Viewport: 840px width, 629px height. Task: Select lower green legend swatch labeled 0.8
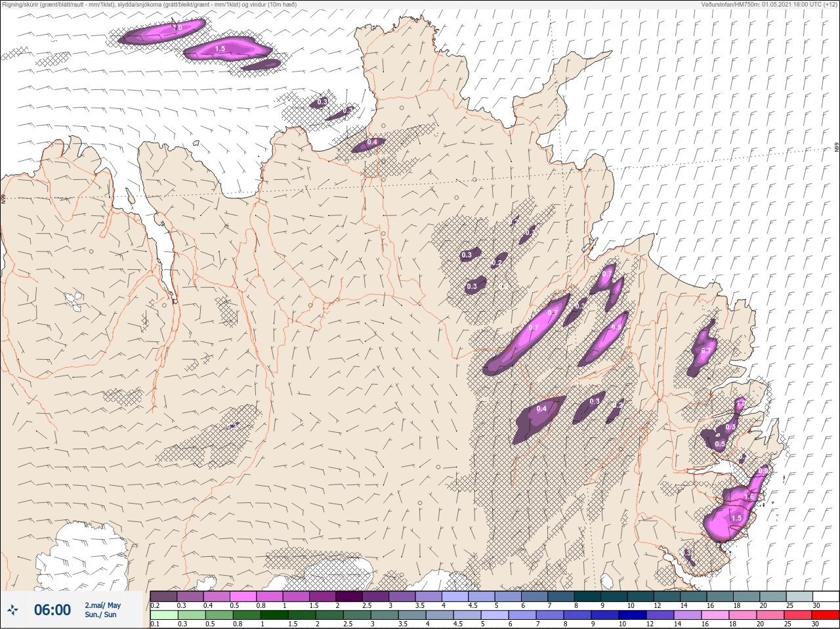click(x=246, y=615)
